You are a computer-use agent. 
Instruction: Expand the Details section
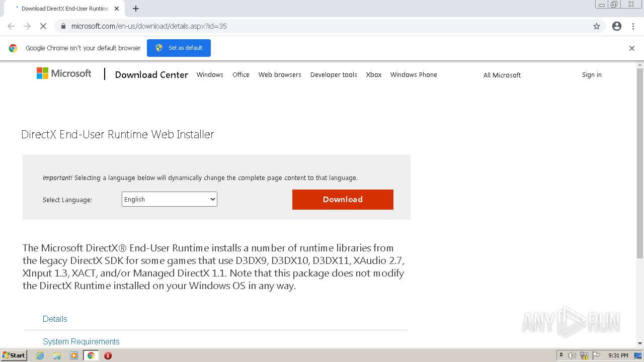[x=55, y=319]
